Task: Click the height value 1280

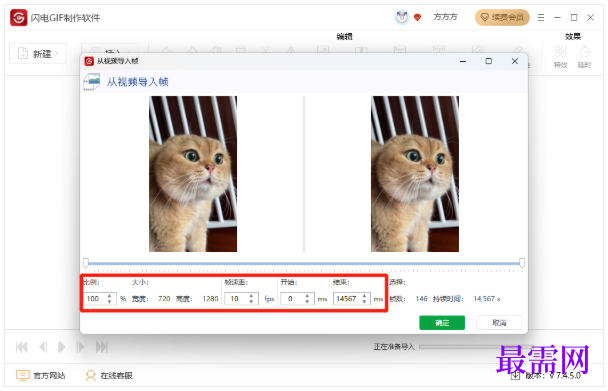Action: click(210, 299)
